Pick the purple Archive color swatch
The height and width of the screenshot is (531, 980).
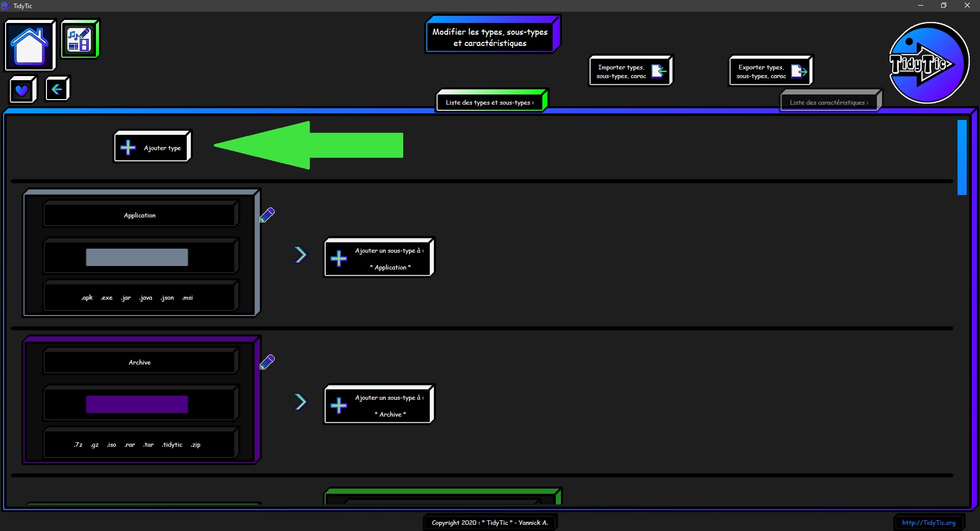point(137,404)
